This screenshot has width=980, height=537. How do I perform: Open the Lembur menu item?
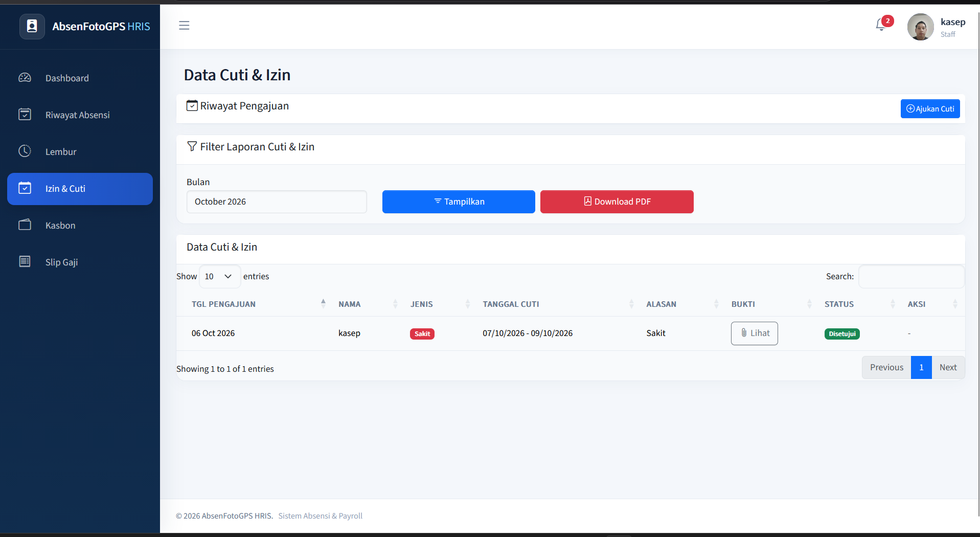point(80,152)
